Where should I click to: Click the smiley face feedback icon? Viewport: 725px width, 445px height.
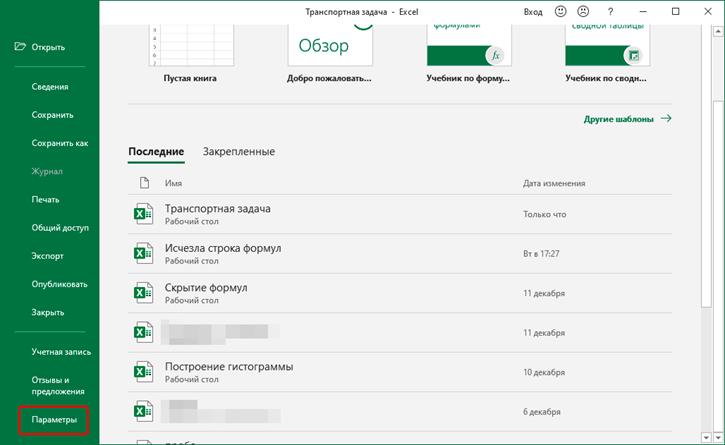[560, 12]
